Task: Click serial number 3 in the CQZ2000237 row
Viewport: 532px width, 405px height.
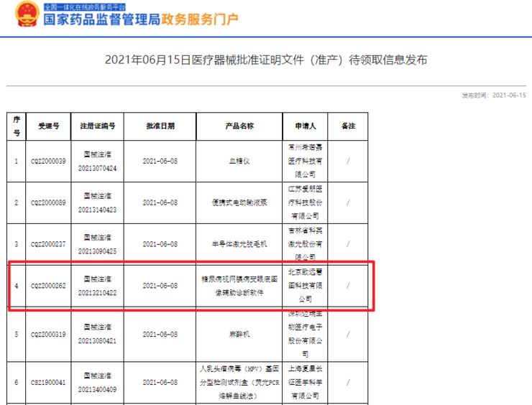Action: tap(17, 244)
